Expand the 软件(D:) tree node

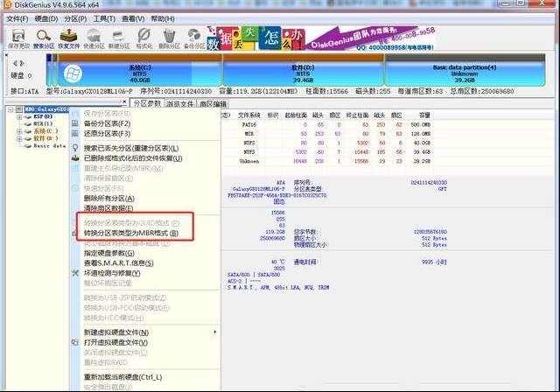(x=19, y=138)
